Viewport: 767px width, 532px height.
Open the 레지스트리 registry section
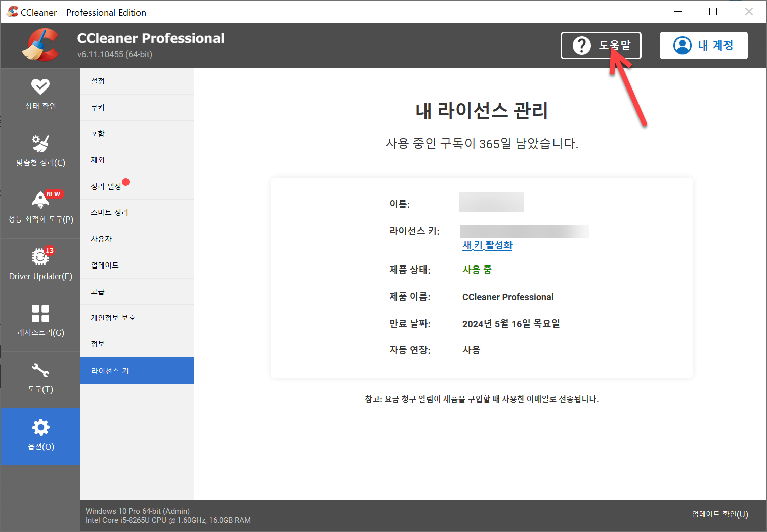tap(40, 323)
